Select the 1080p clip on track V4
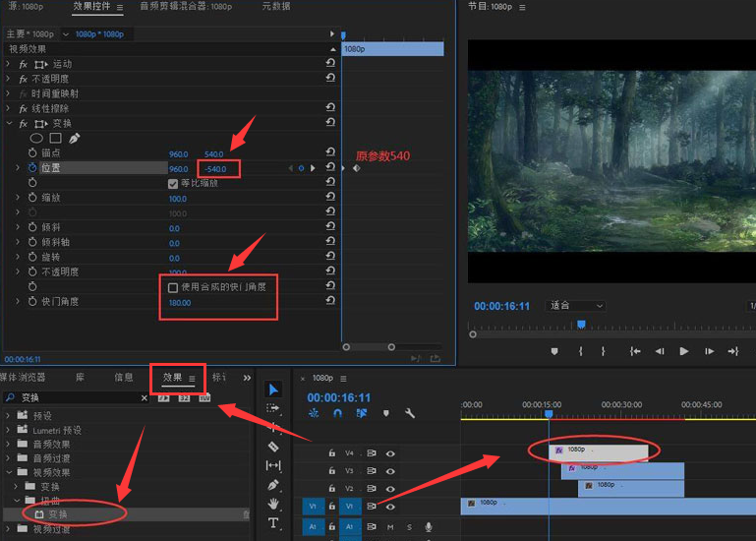756x541 pixels. [x=600, y=451]
